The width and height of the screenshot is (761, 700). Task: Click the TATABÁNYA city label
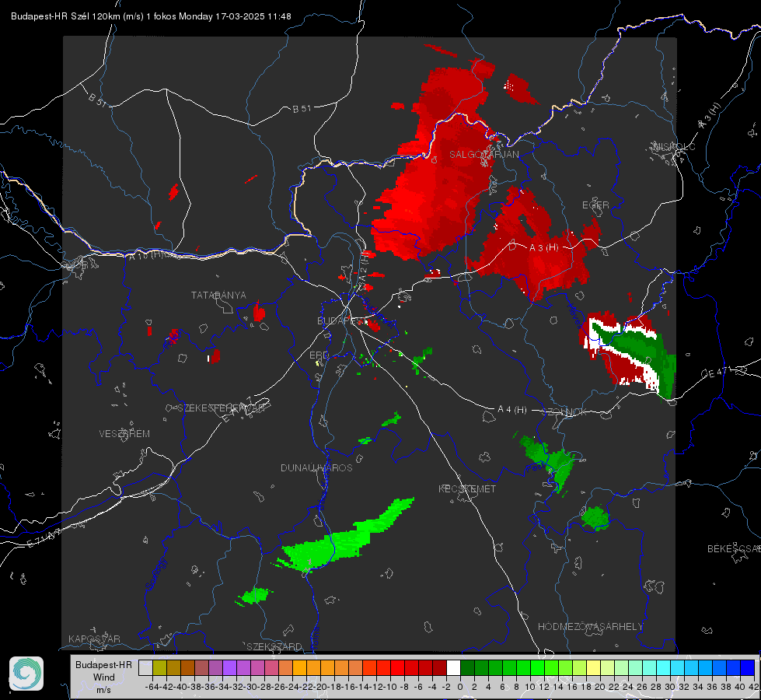click(x=218, y=295)
